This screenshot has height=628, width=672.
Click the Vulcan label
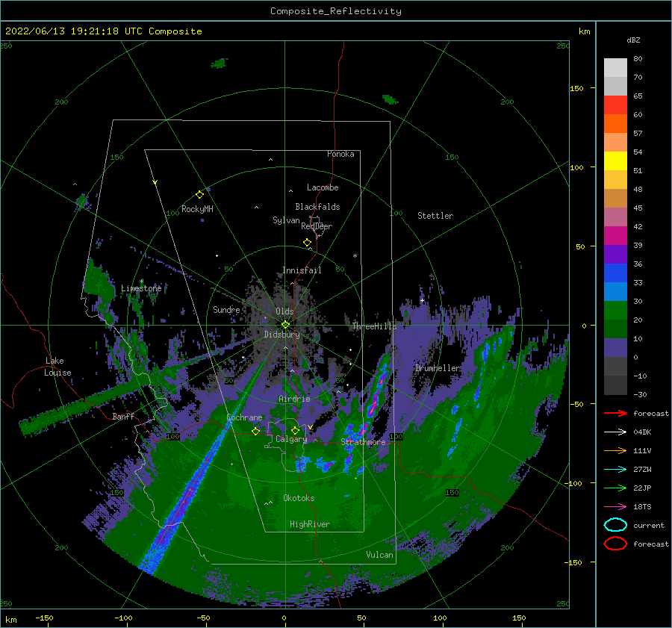[x=380, y=555]
